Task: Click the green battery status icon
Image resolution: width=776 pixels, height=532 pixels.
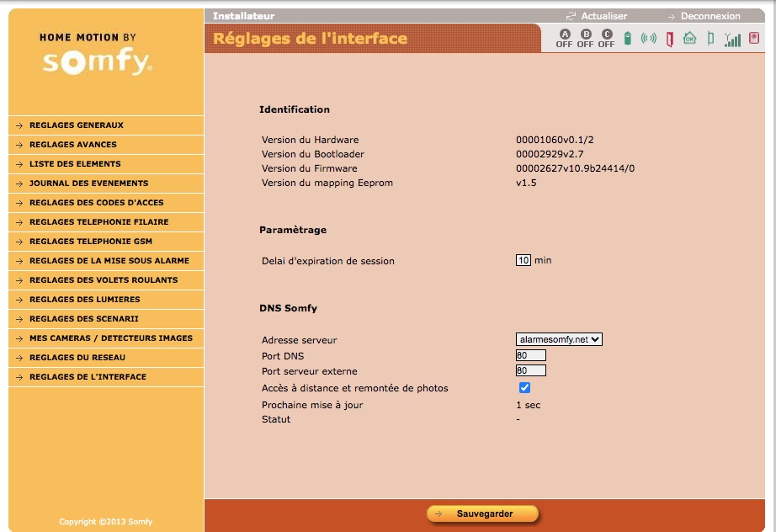Action: coord(627,39)
